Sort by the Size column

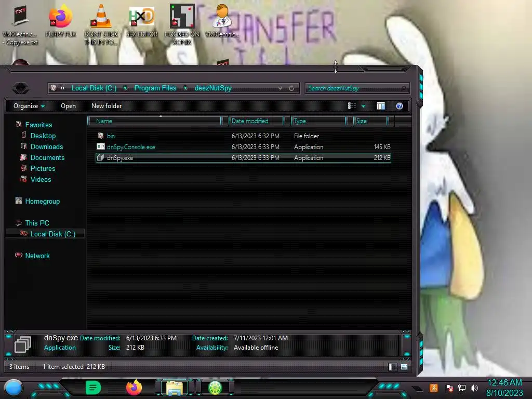[x=370, y=121]
